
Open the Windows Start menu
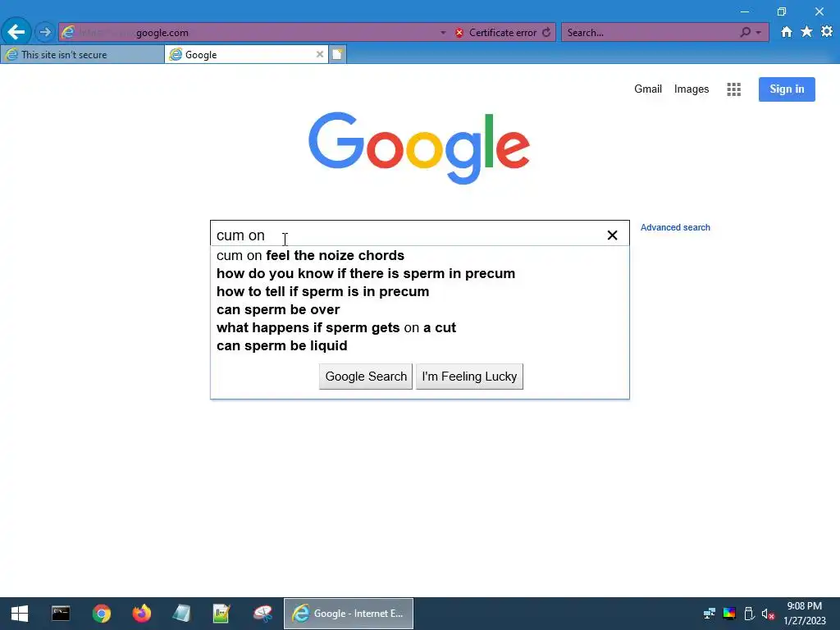[x=20, y=614]
